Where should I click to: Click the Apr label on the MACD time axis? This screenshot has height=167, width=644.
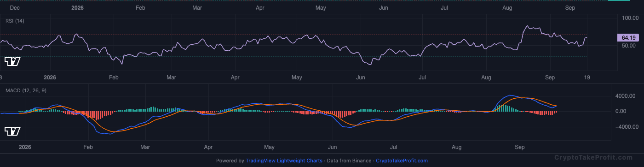(208, 147)
